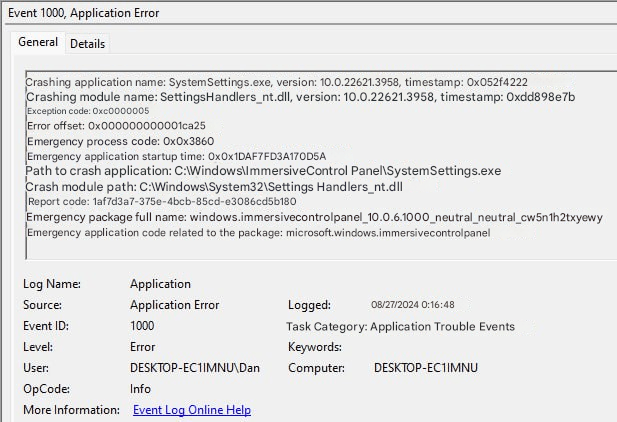Select the General tab
The width and height of the screenshot is (617, 422).
[x=38, y=42]
